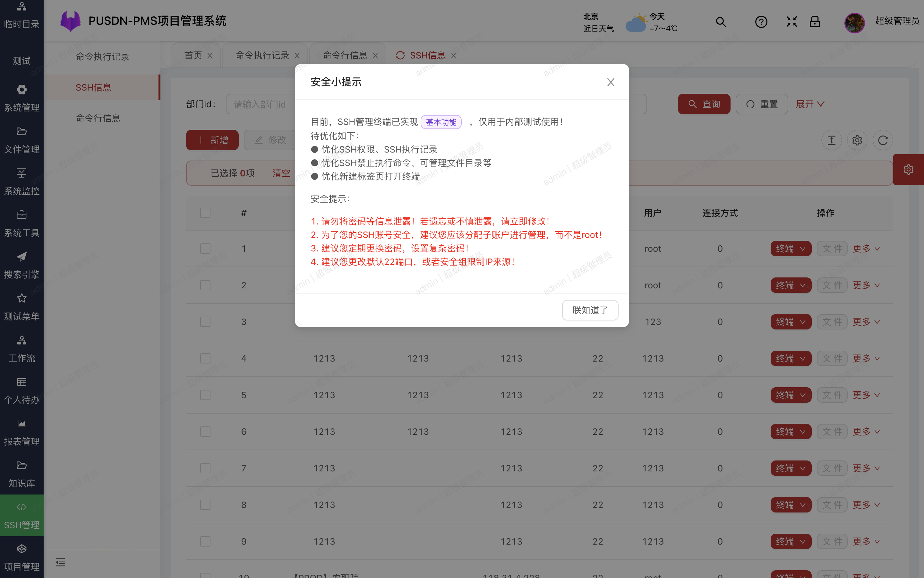
Task: Open the red theme settings gear tab
Action: pos(908,169)
